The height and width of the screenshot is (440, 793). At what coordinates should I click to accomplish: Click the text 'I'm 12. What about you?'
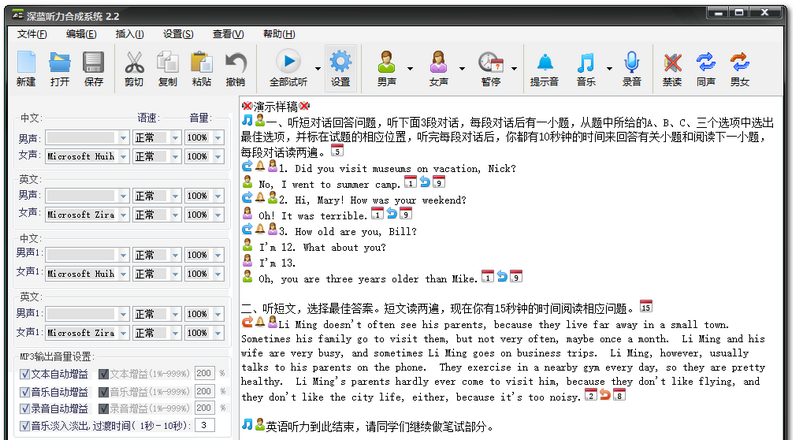[x=322, y=247]
